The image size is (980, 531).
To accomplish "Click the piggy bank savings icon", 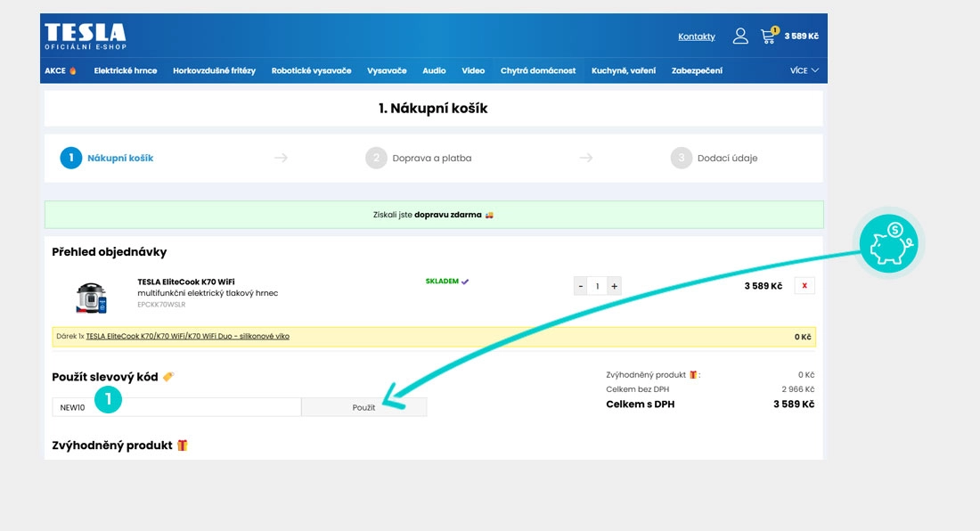I will [x=889, y=243].
